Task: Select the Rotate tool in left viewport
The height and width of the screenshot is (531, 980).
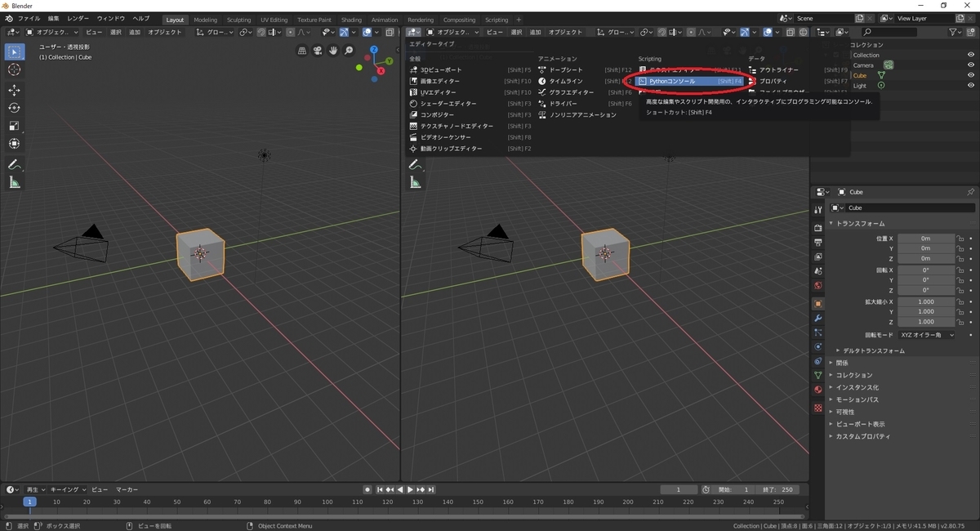Action: click(x=14, y=108)
